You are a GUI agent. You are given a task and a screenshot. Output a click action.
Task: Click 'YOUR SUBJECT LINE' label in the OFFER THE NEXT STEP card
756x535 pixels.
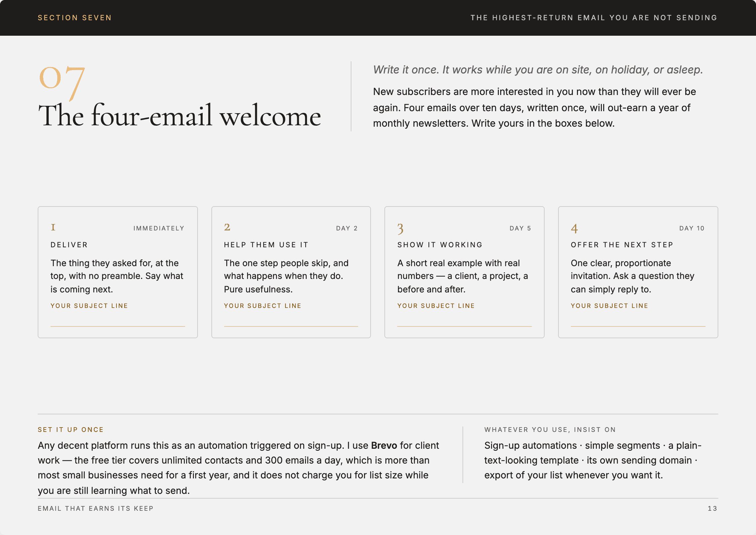point(610,306)
